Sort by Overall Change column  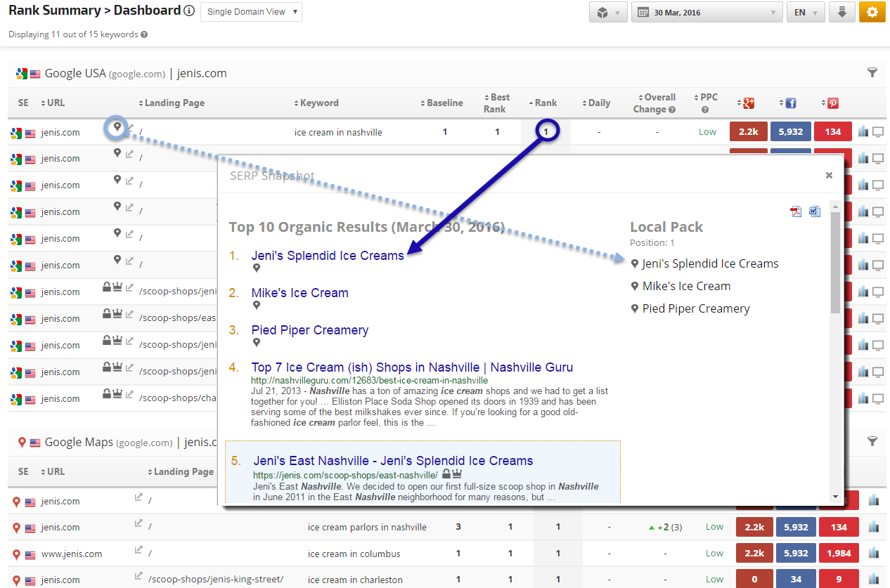pos(655,103)
